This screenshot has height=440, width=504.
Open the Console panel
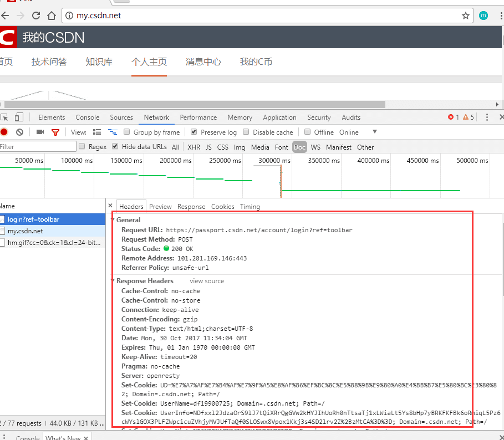87,117
